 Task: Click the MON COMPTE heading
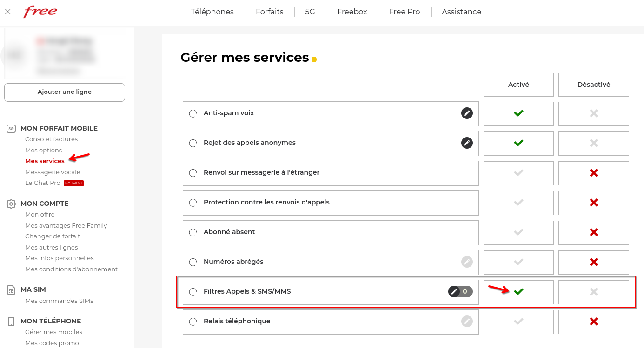point(45,204)
